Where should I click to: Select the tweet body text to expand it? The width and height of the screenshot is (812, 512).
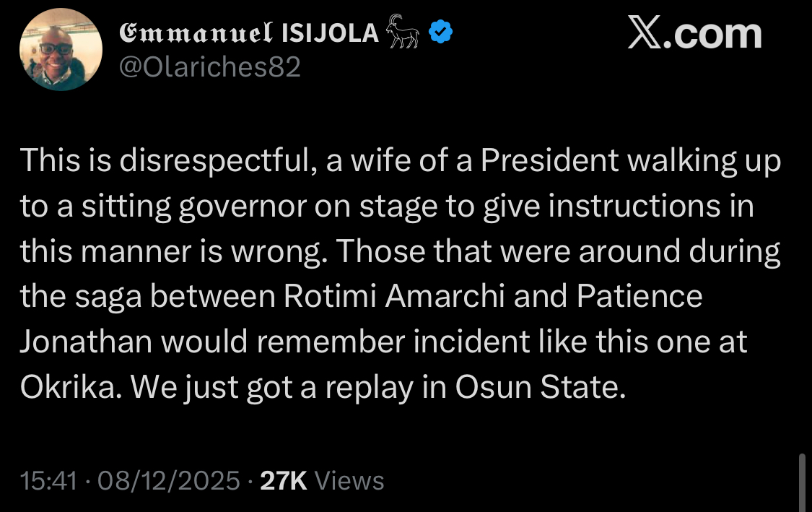point(397,274)
